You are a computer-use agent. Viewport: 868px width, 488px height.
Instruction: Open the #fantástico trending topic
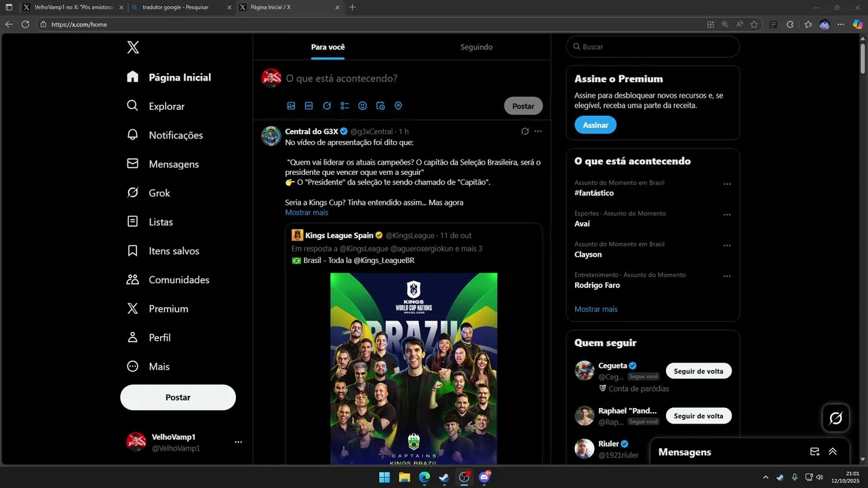pos(594,193)
